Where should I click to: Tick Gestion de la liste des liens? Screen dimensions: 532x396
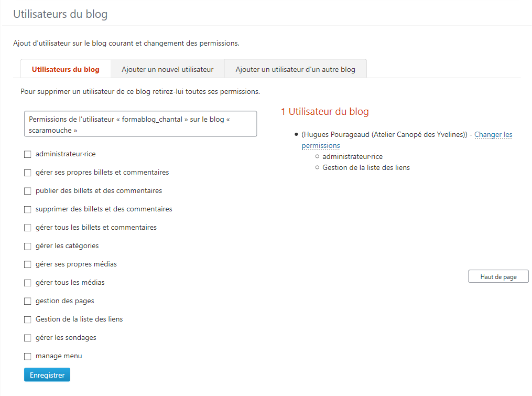coord(28,319)
